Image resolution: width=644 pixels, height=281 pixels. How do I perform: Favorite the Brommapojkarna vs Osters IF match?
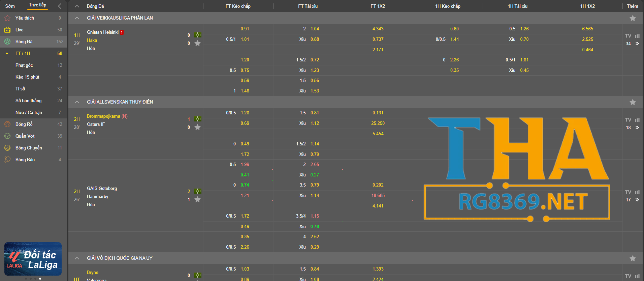[197, 127]
